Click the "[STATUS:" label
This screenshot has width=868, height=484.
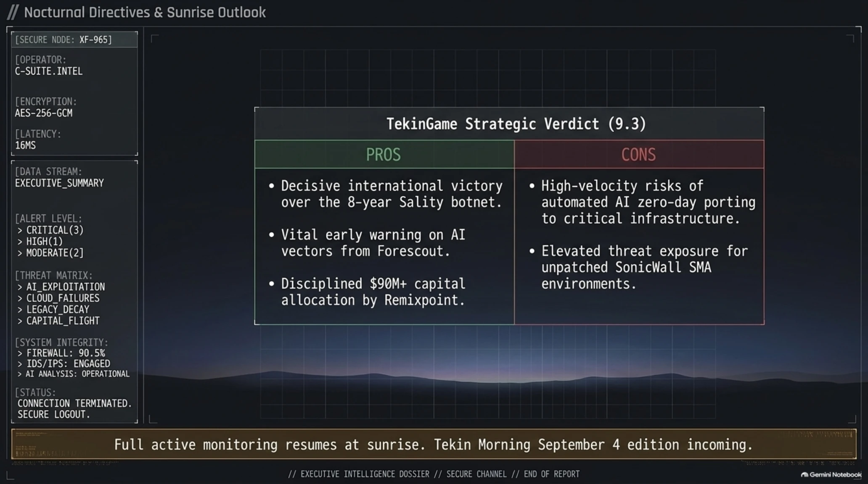35,393
